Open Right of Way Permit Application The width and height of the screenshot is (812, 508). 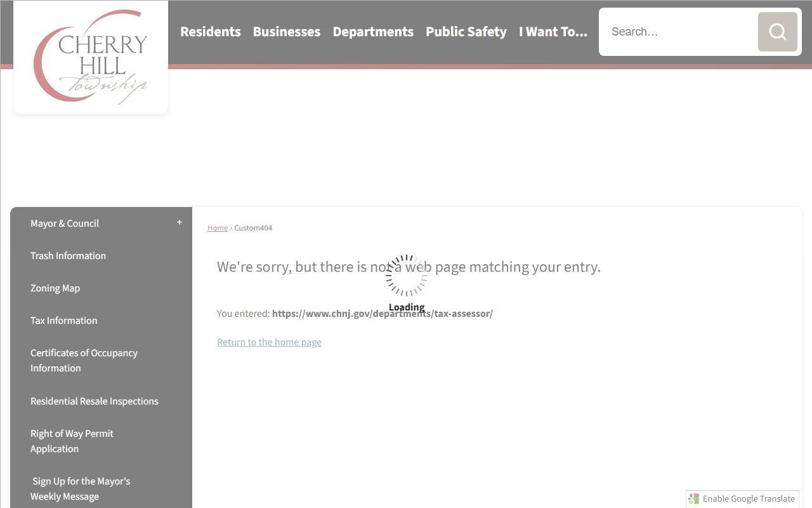point(72,441)
